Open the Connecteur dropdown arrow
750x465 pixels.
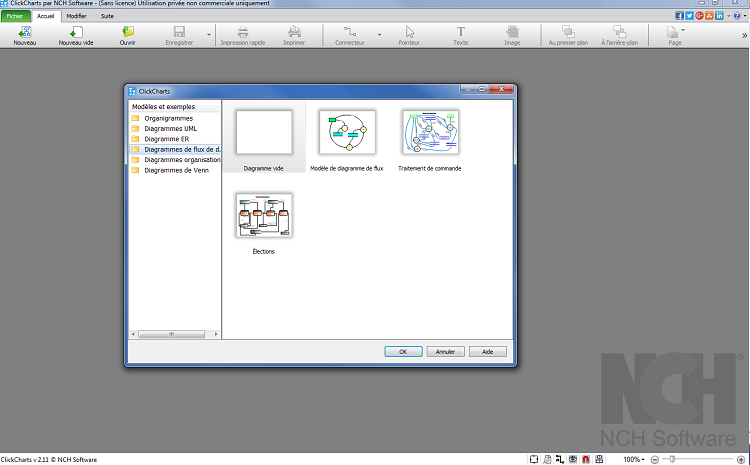pos(379,35)
